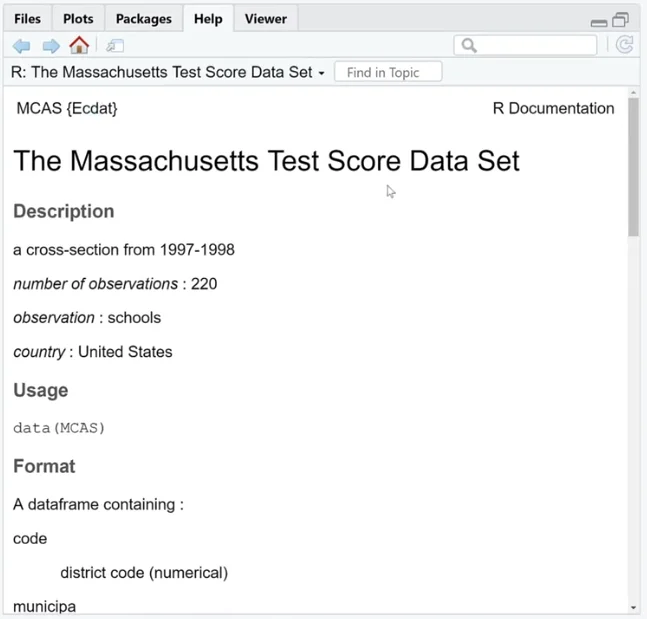
Task: Click the data(MCAS) usage code
Action: point(59,428)
